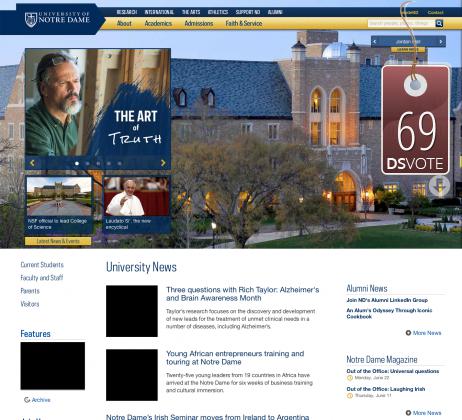Click left arrow of Jordan Hall background switcher
This screenshot has height=420, width=462.
point(374,42)
